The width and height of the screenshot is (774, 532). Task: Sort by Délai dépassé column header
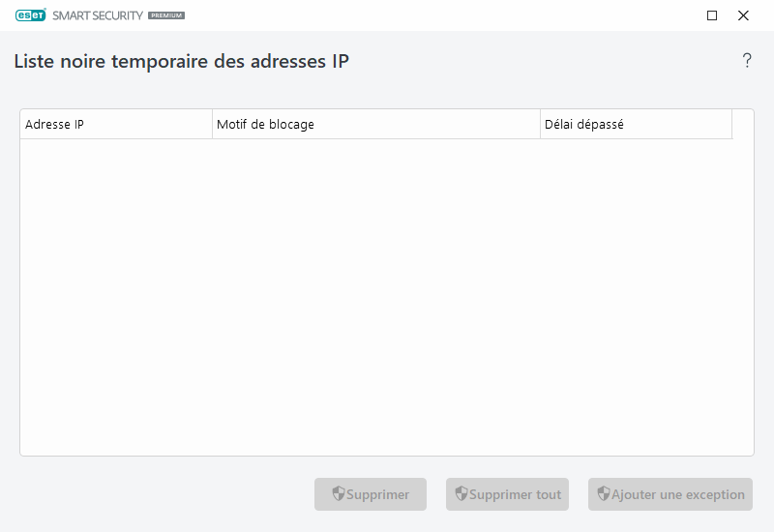pyautogui.click(x=636, y=124)
